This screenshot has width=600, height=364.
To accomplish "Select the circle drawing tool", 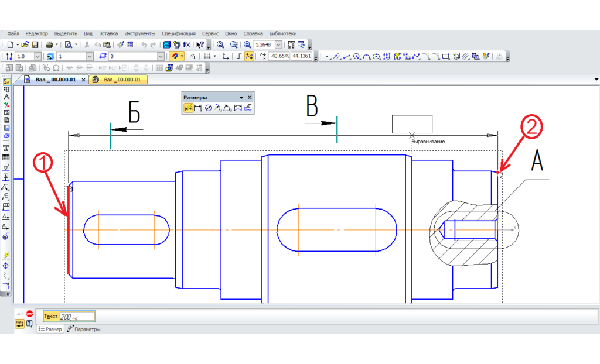I will [x=356, y=56].
